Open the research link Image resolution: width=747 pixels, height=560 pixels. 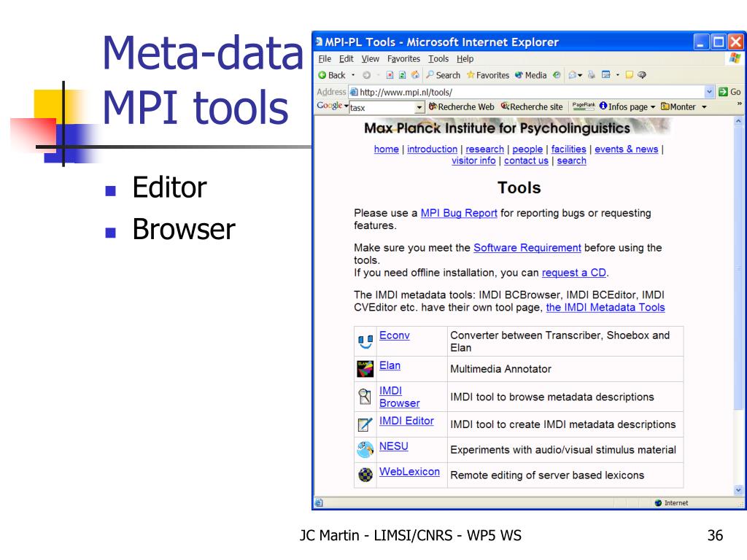pos(484,149)
